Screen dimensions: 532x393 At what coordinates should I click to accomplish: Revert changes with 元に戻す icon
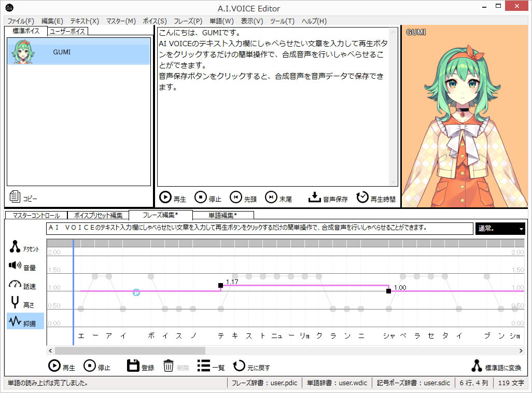251,366
